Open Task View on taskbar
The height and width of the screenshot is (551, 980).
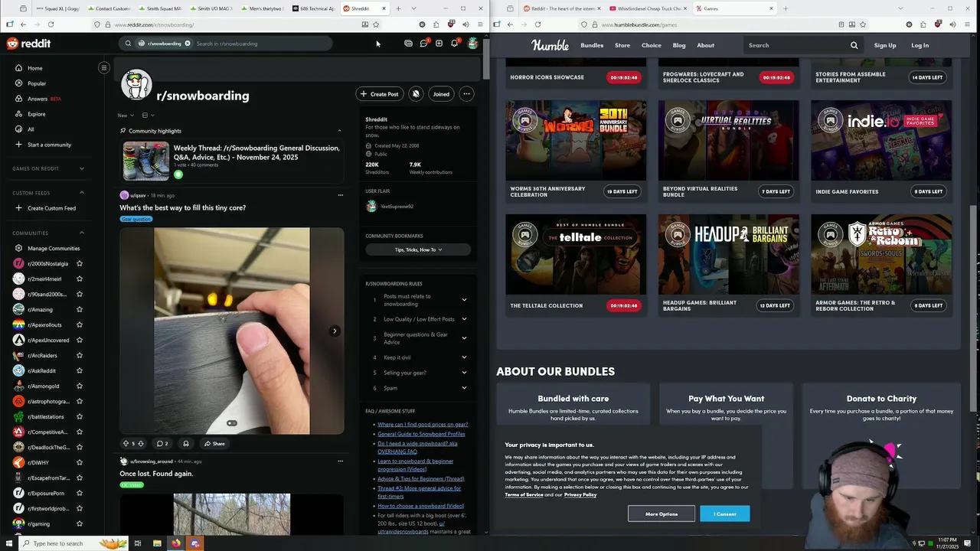pyautogui.click(x=138, y=543)
